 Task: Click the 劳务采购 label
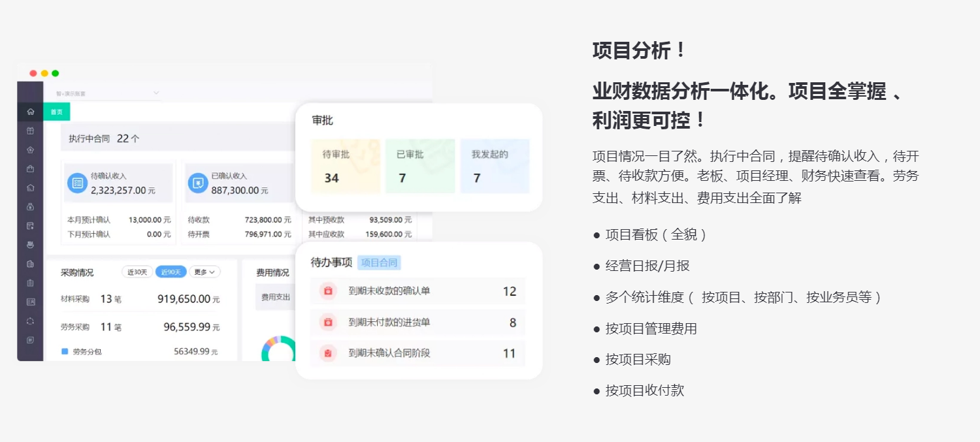click(x=75, y=327)
